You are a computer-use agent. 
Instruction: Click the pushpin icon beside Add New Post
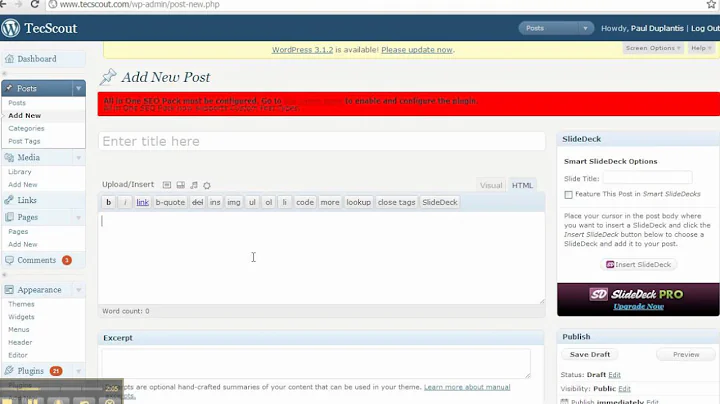point(108,77)
